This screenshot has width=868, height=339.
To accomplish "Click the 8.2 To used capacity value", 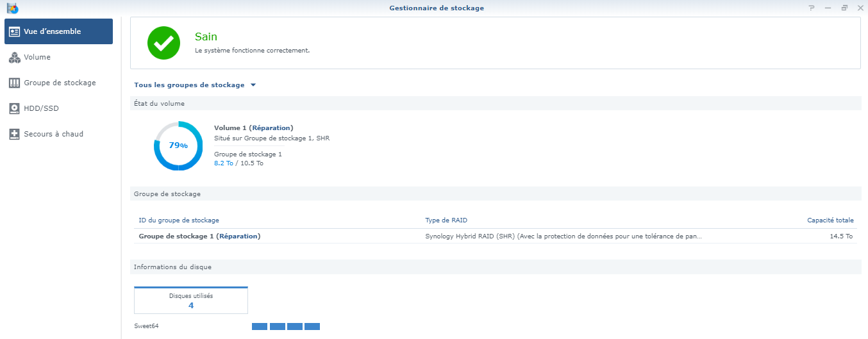I will point(223,163).
